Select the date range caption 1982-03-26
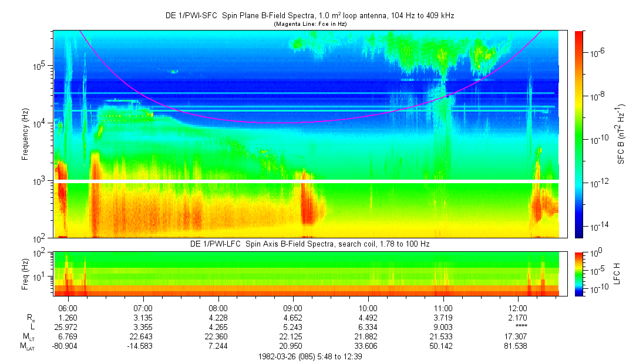This screenshot has height=364, width=636. (310, 356)
